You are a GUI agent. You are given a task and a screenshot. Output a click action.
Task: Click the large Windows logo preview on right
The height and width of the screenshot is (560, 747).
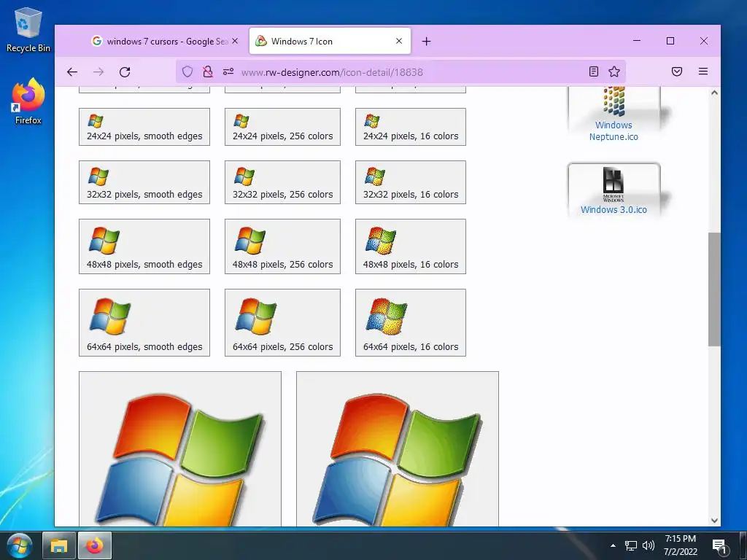[398, 449]
